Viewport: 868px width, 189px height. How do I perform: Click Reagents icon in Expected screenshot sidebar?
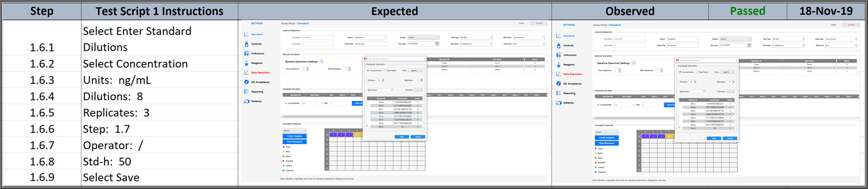pos(246,63)
